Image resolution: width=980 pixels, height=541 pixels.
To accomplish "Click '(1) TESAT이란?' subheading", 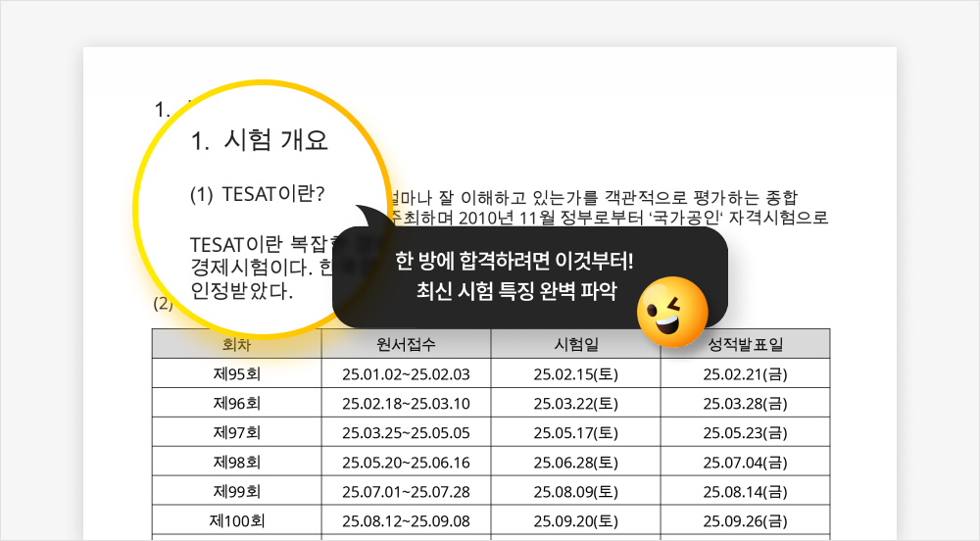I will (x=258, y=194).
